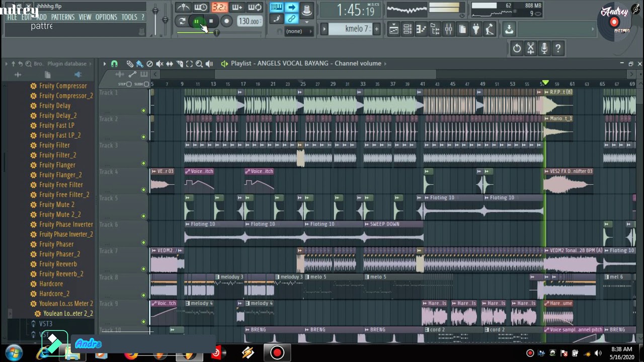Toggle the metronome icon
Screen dimensions: 644x362
[x=183, y=8]
